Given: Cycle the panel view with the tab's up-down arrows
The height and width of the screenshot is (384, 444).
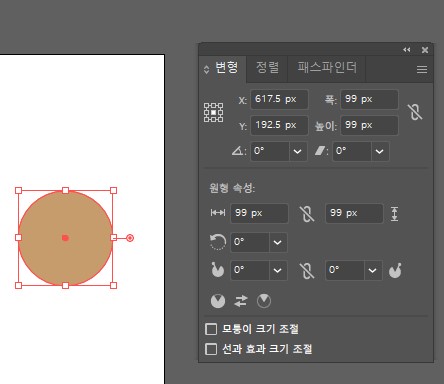Looking at the screenshot, I should pyautogui.click(x=206, y=69).
